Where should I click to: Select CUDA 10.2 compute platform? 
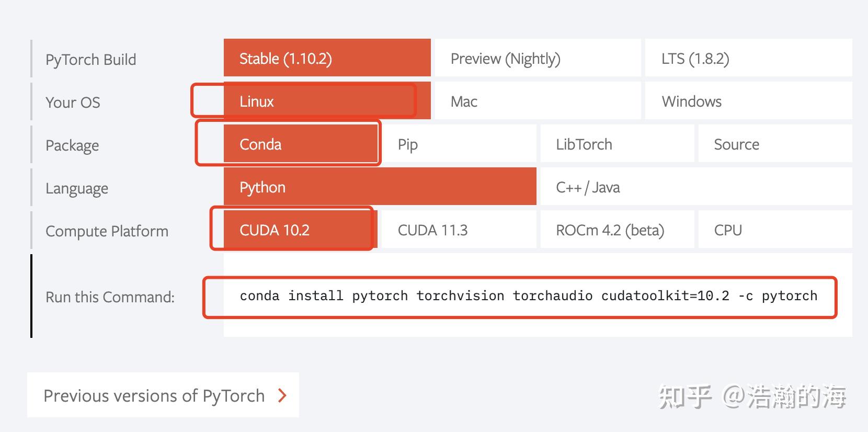pos(300,230)
